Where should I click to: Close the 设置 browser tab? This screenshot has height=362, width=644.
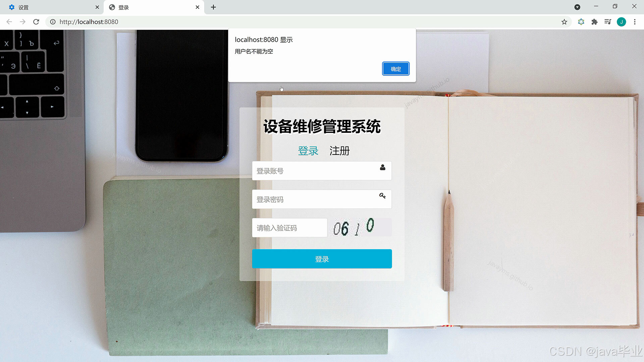point(97,7)
